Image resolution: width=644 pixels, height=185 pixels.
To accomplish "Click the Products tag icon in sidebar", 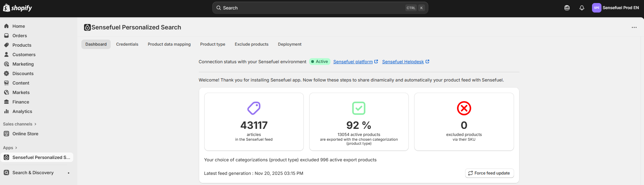I will pos(6,45).
